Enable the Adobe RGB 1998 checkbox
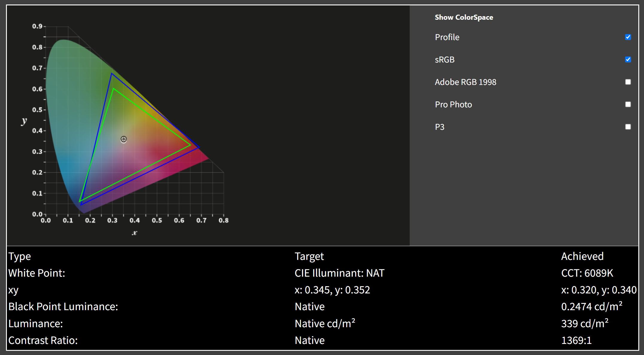The width and height of the screenshot is (644, 355). (628, 82)
